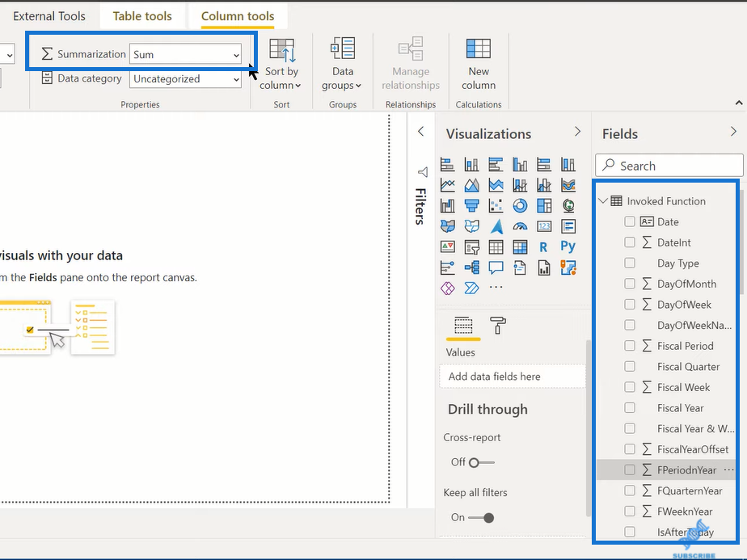The width and height of the screenshot is (747, 560).
Task: Expand the Filters pane
Action: (x=420, y=132)
